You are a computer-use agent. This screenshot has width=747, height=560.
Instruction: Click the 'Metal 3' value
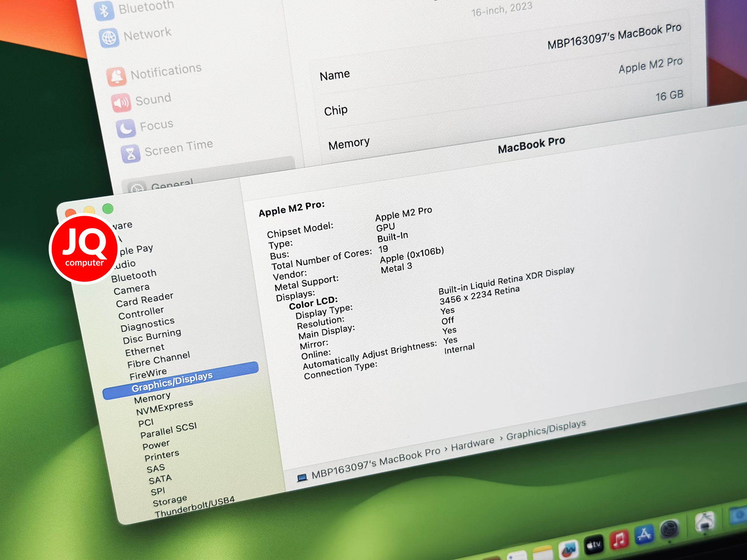tap(396, 267)
